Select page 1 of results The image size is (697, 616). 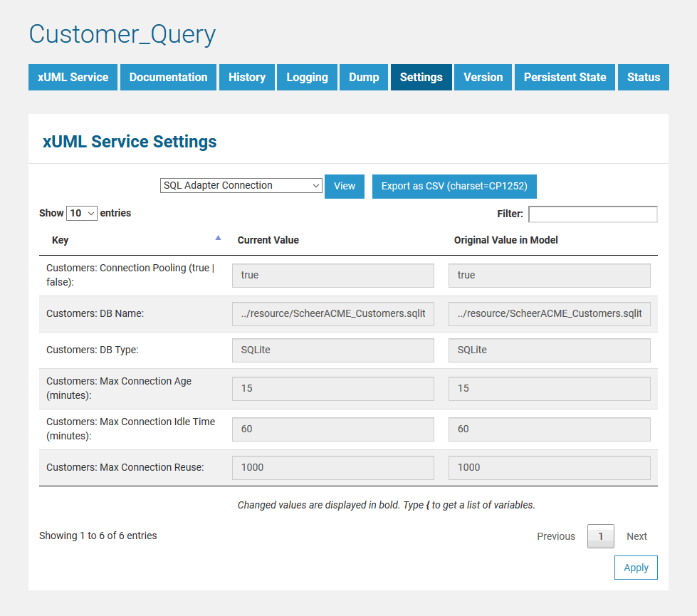(x=600, y=536)
